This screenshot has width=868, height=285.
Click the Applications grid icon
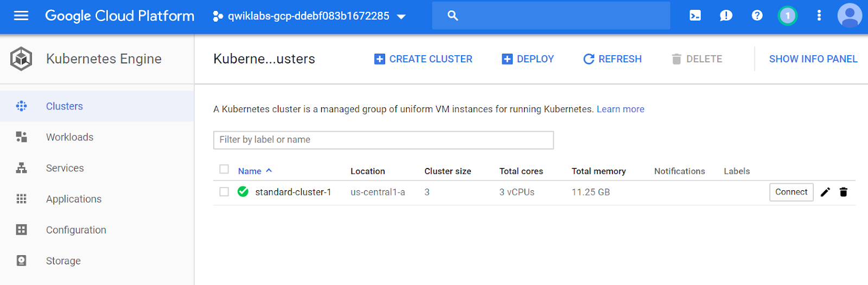[21, 199]
